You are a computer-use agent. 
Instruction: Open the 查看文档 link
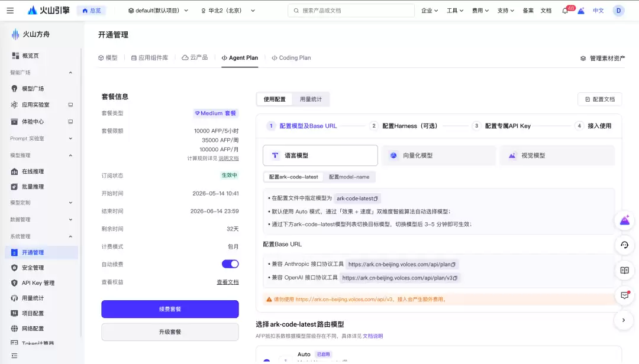point(228,282)
